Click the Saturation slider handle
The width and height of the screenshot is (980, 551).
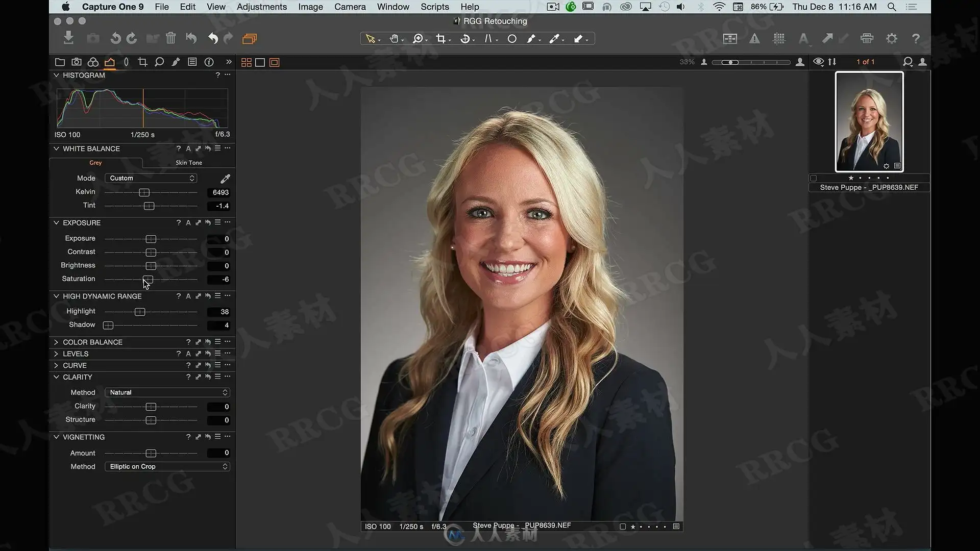click(148, 279)
